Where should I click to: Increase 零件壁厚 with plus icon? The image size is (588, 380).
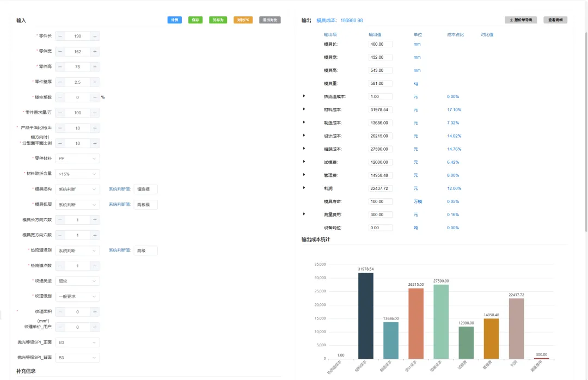[x=95, y=82]
